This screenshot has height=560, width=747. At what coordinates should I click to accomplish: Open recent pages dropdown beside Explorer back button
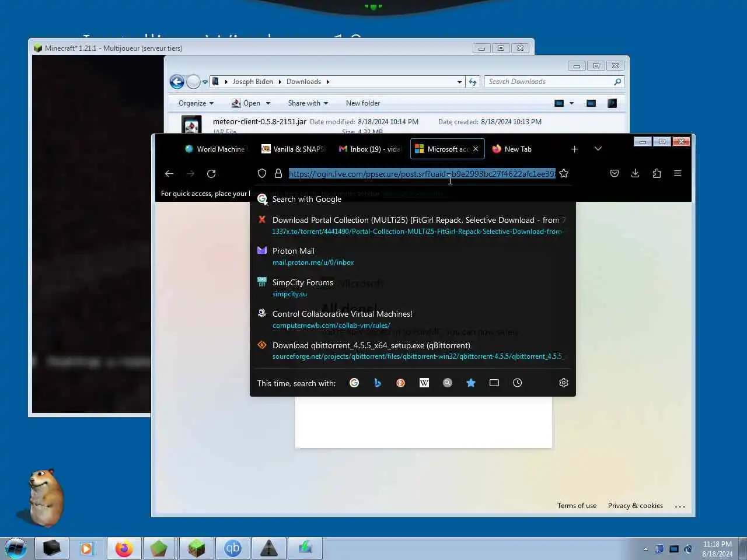coord(205,82)
